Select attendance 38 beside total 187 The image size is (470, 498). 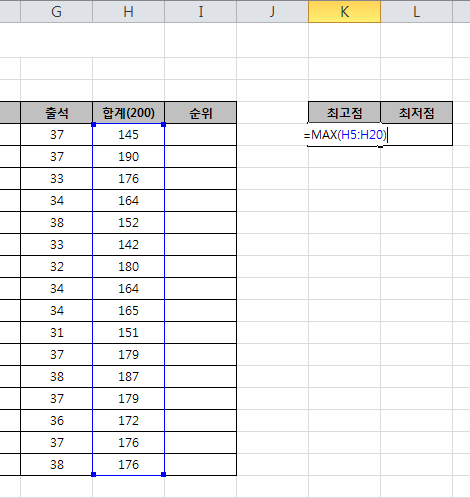coord(56,377)
